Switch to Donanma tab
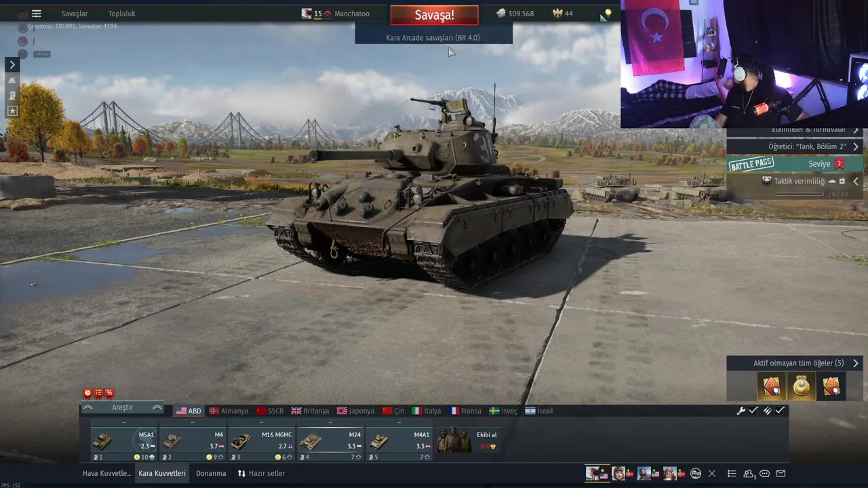This screenshot has height=488, width=868. pos(211,473)
